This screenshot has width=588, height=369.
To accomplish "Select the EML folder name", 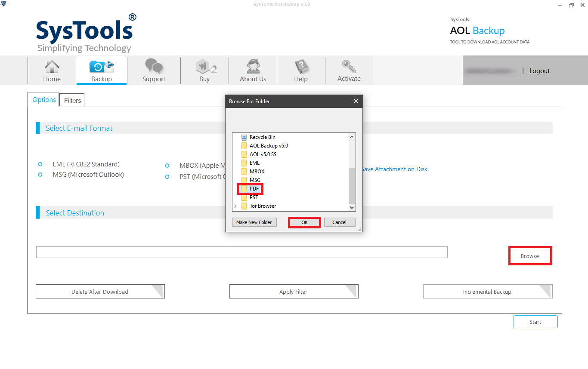I will [x=254, y=163].
